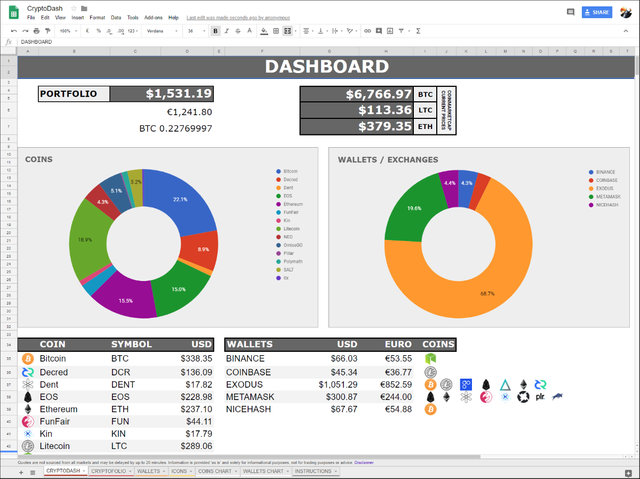640x479 pixels.
Task: Toggle the merge cells button
Action: click(x=287, y=31)
